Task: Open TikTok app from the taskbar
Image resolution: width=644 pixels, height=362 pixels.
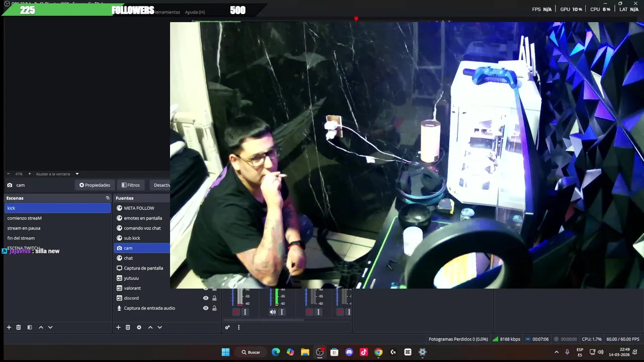Action: [x=364, y=352]
